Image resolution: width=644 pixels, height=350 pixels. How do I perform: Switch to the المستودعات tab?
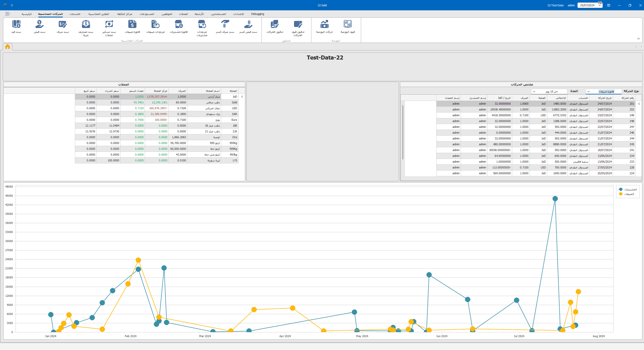click(147, 14)
